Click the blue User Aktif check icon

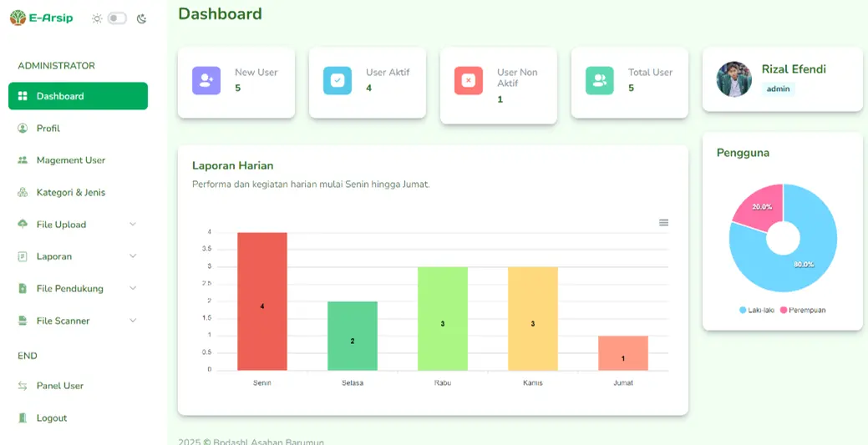338,81
